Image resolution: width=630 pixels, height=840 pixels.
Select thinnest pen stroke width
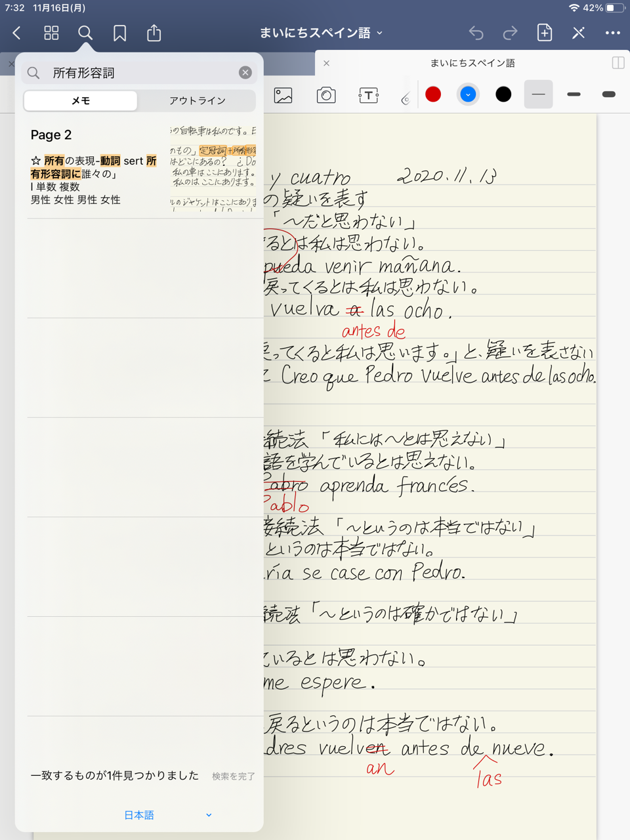[538, 94]
